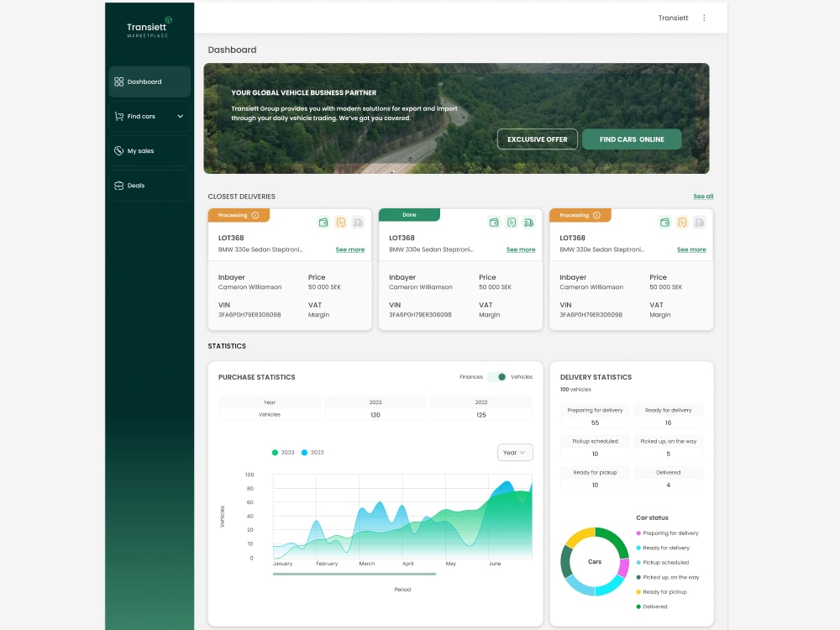
Task: Click the Picked up, on the way value 5
Action: coord(668,454)
